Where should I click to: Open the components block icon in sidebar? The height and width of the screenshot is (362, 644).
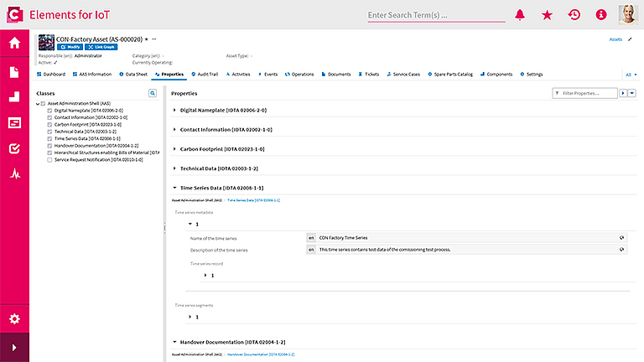click(x=14, y=97)
